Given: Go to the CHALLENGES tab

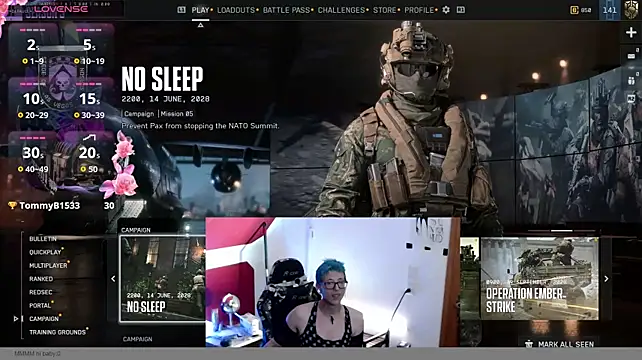Looking at the screenshot, I should (341, 10).
